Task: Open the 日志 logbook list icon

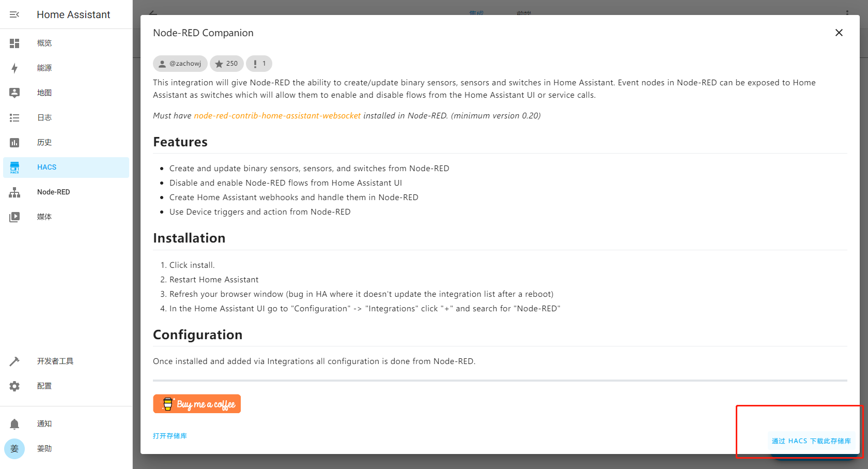Action: point(14,118)
